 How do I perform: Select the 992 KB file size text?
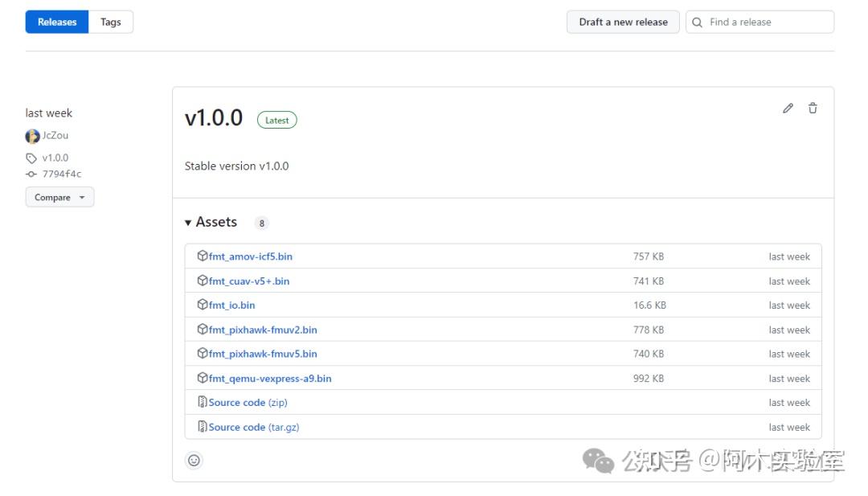coord(649,379)
